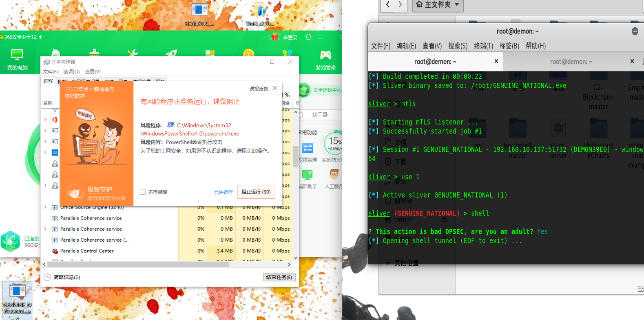644x320 pixels.
Task: Open the rocket speed-up icon in 360
Action: point(171,53)
